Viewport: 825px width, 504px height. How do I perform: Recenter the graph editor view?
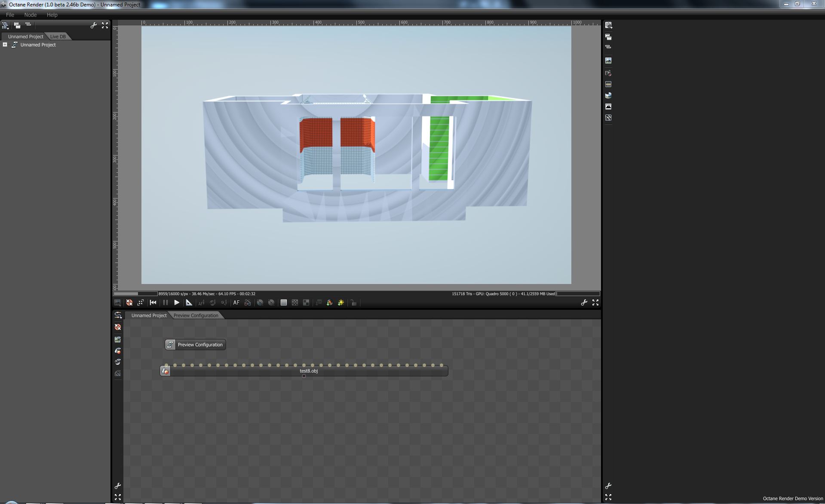click(x=118, y=327)
